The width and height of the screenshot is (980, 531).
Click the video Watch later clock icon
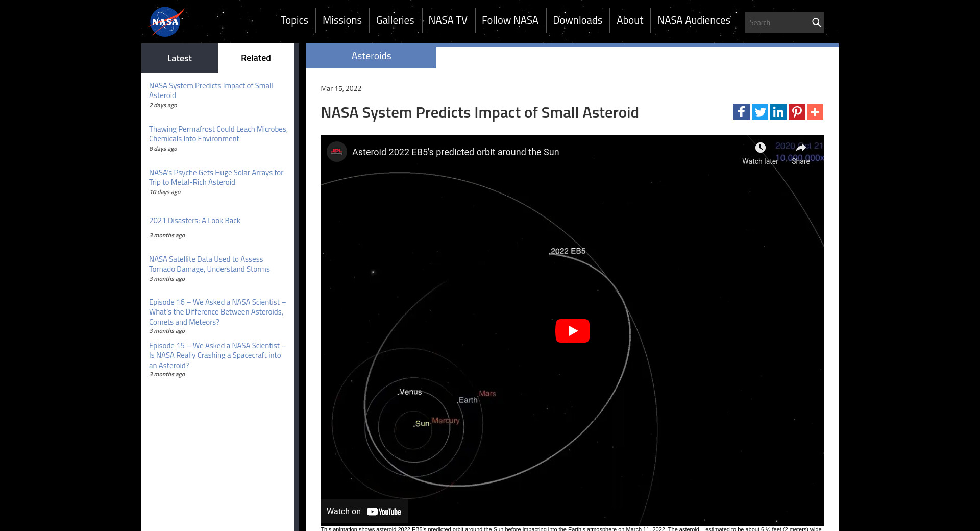pyautogui.click(x=760, y=148)
